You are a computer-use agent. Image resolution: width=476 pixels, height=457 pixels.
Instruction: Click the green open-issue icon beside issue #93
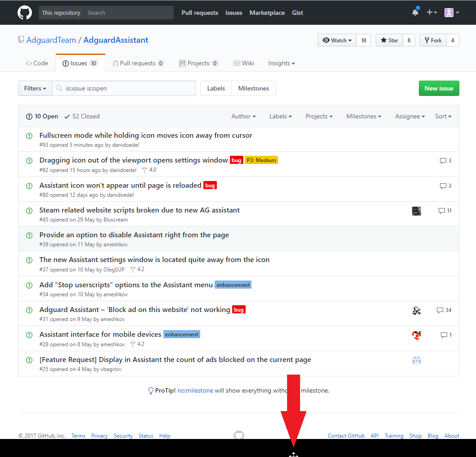[x=29, y=136]
